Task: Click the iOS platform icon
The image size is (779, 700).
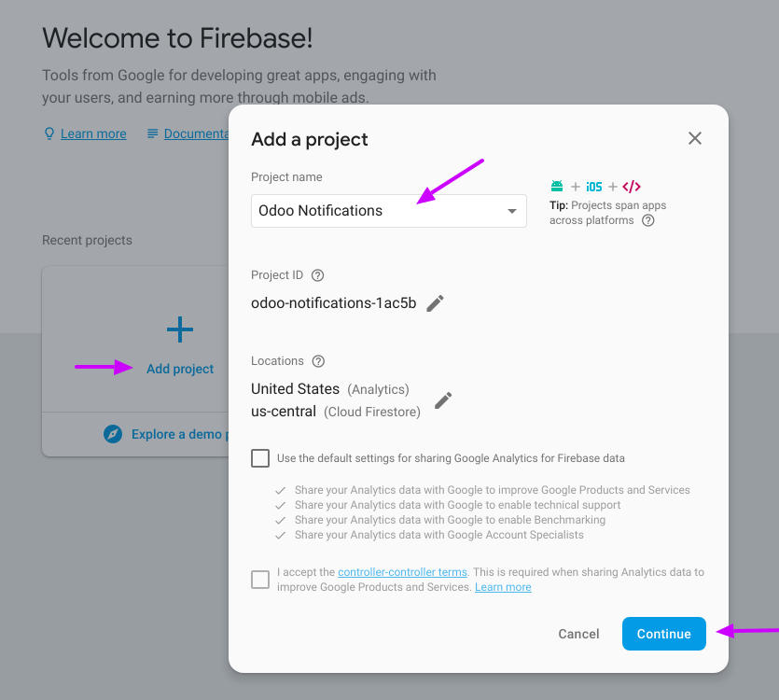Action: tap(594, 187)
